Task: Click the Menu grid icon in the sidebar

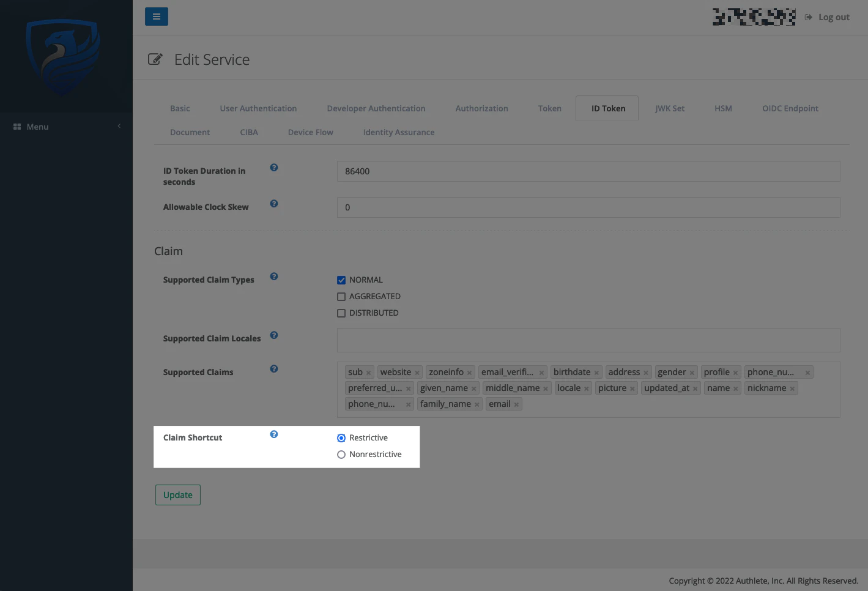Action: 17,127
